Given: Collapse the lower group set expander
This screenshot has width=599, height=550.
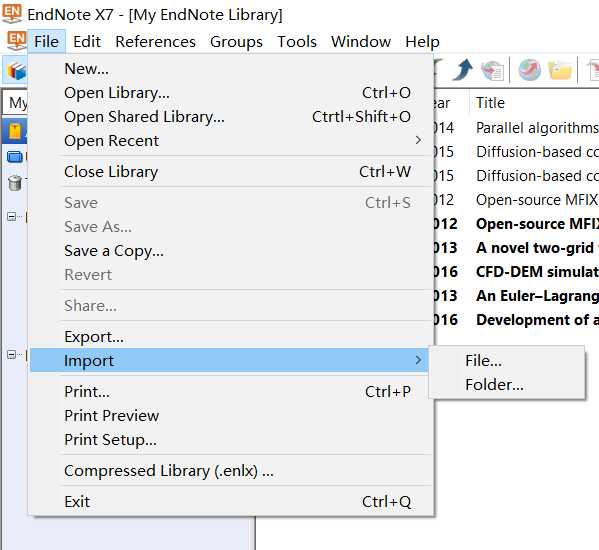Looking at the screenshot, I should pyautogui.click(x=11, y=354).
